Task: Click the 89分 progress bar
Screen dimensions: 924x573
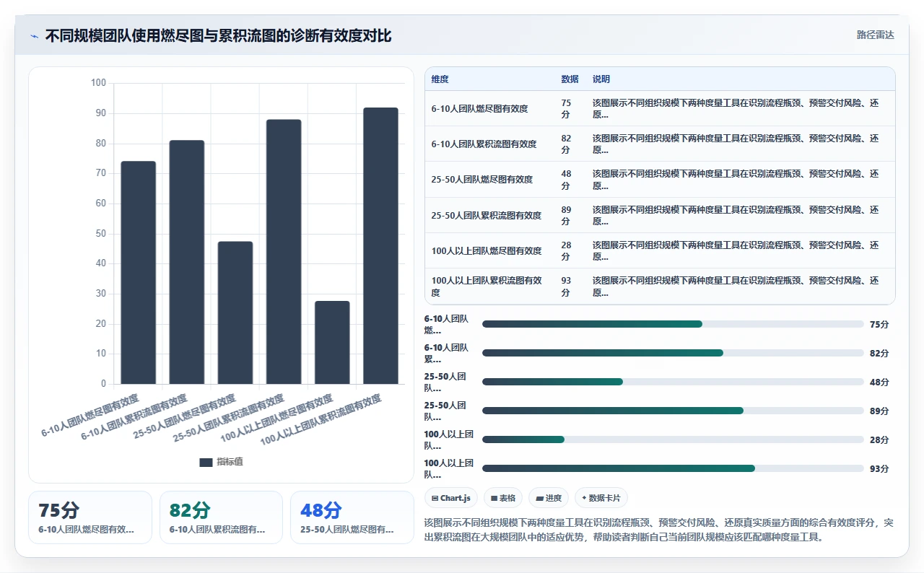Action: tap(673, 411)
